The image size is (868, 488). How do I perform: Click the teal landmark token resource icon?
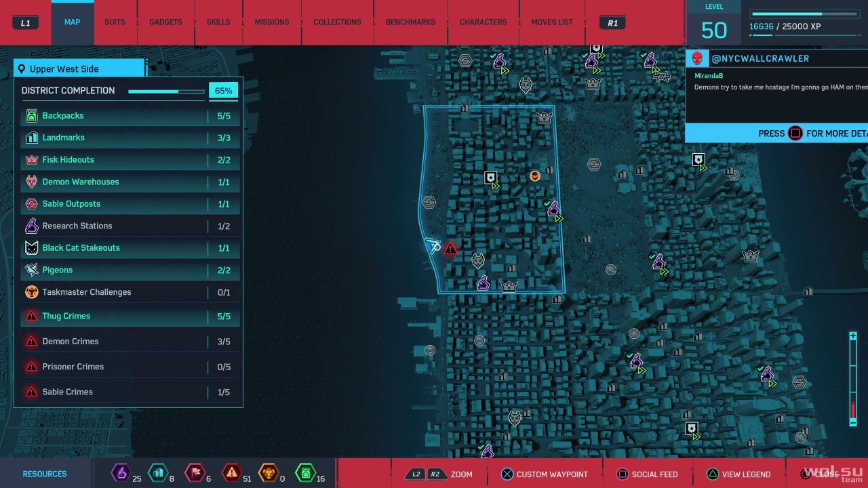157,472
